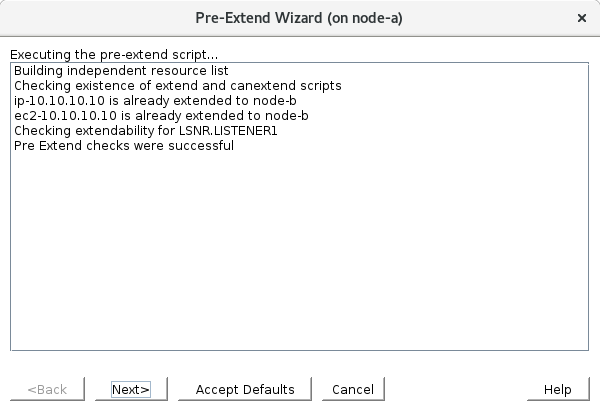Cancel the Pre-Extend Wizard

coord(352,389)
